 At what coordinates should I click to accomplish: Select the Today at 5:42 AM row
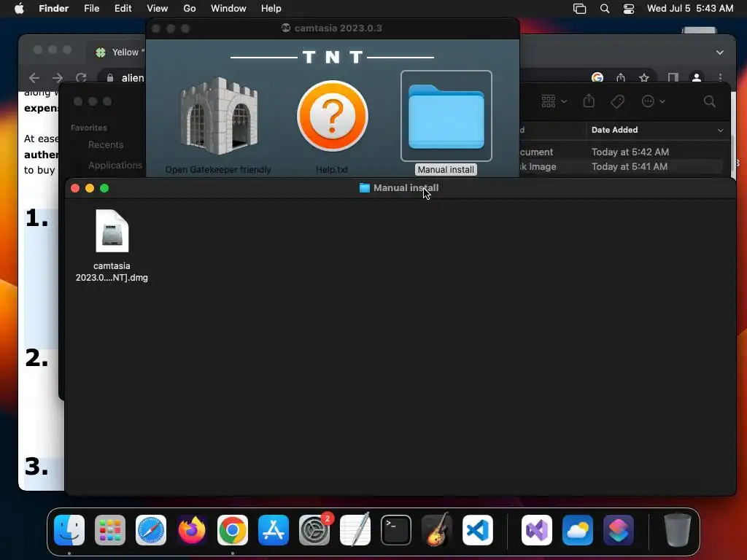click(x=624, y=152)
